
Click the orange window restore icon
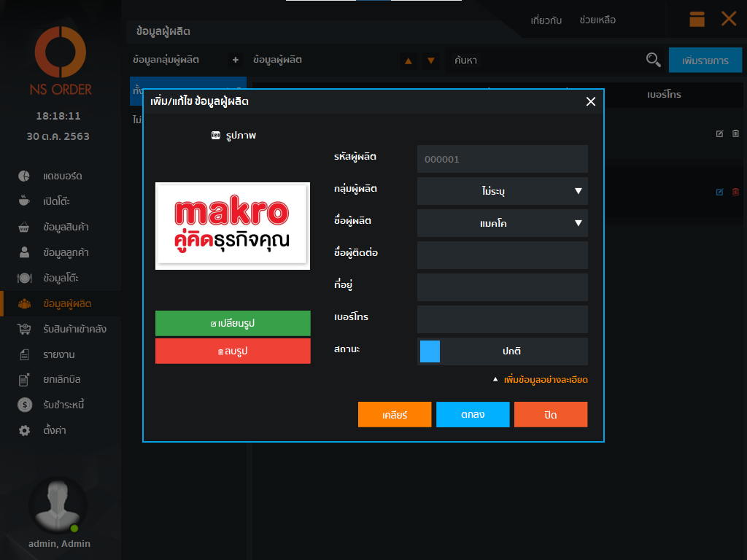tap(697, 19)
